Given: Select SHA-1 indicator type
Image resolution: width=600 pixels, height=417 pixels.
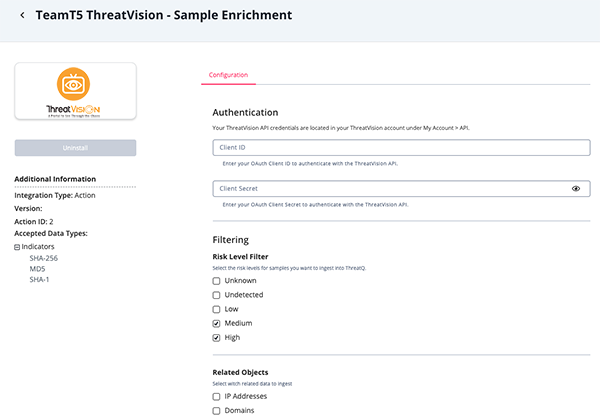Looking at the screenshot, I should tap(40, 280).
